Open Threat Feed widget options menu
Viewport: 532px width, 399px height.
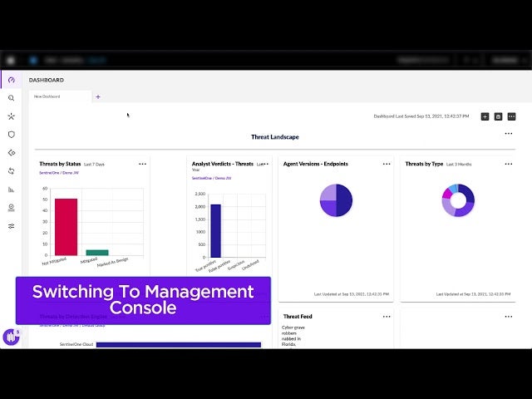387,317
